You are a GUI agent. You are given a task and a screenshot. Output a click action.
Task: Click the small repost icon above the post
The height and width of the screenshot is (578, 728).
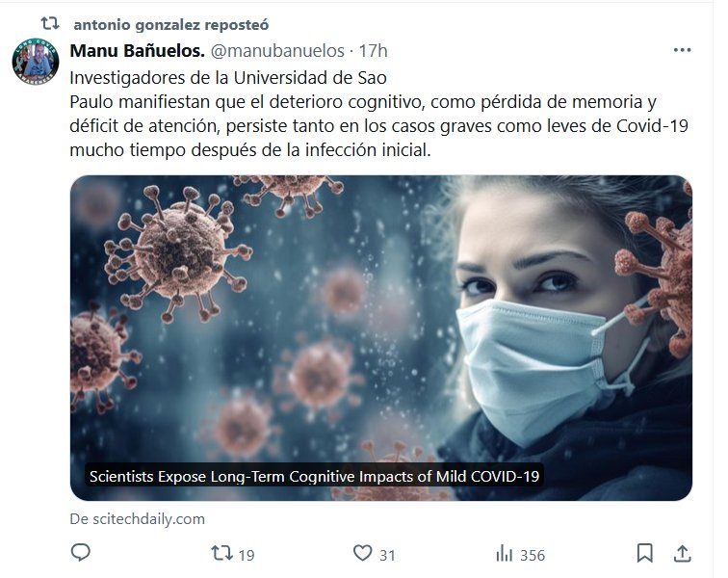(x=50, y=23)
